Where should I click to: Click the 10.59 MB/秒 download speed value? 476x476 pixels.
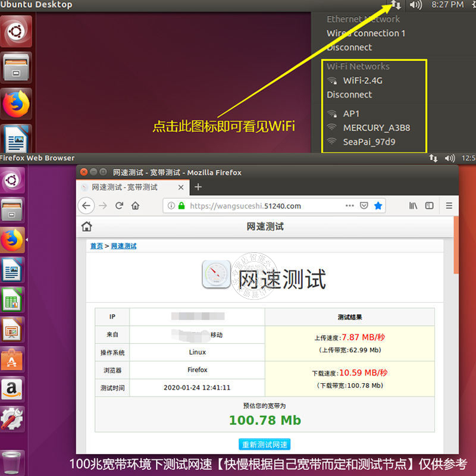tap(363, 372)
